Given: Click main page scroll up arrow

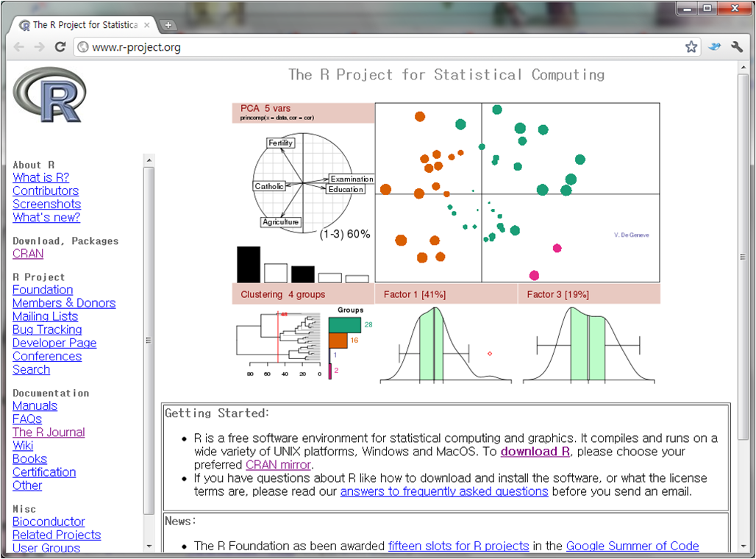Looking at the screenshot, I should click(x=743, y=68).
